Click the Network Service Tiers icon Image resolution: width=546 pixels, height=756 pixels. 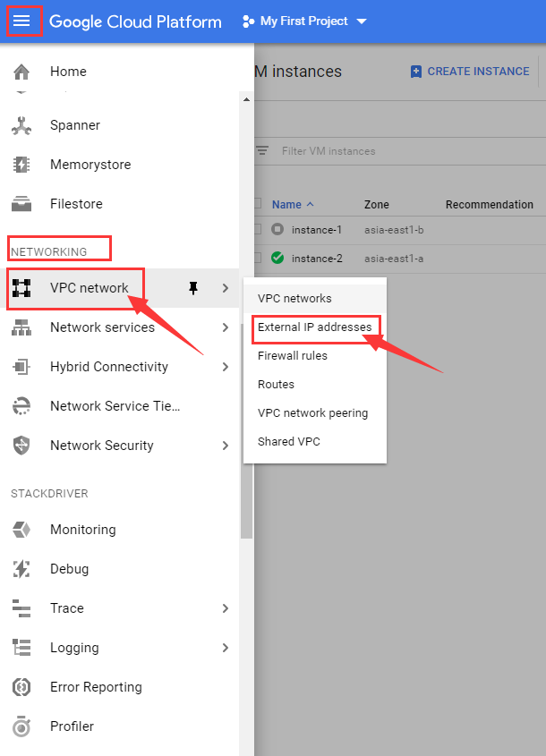tap(21, 406)
